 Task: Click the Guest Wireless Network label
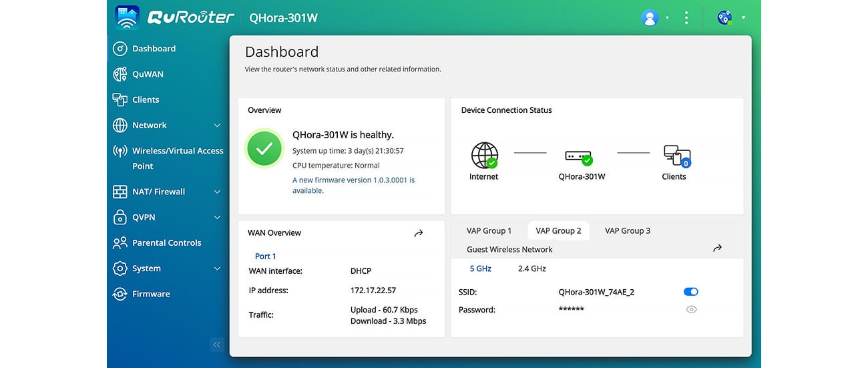pyautogui.click(x=509, y=249)
